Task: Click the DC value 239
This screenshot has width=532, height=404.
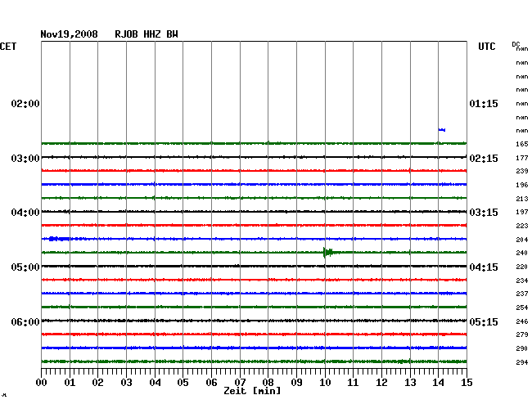Action: (x=522, y=171)
